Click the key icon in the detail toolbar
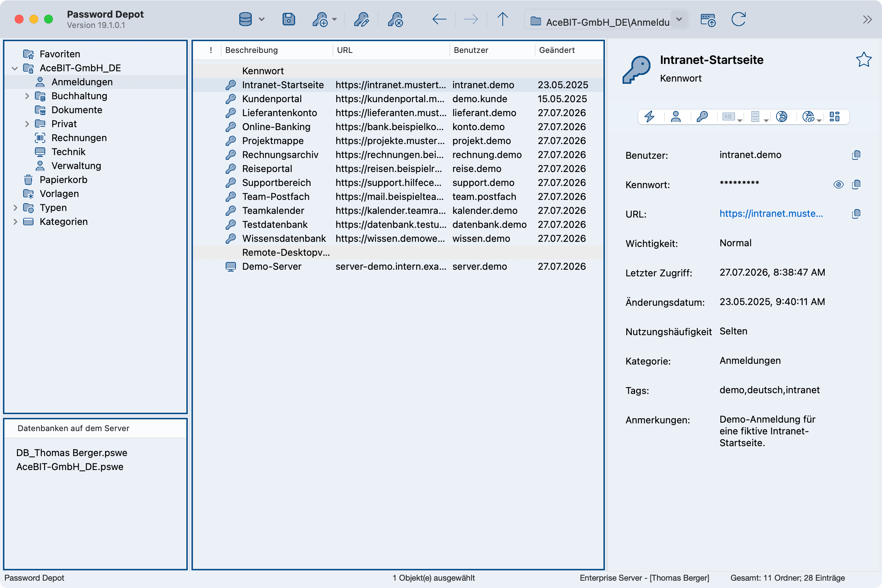 (702, 116)
